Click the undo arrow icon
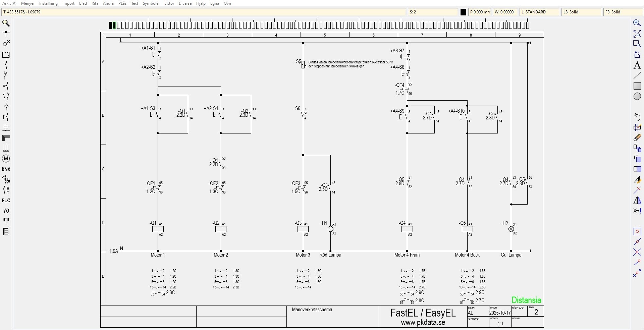The width and height of the screenshot is (644, 330). pos(637,117)
